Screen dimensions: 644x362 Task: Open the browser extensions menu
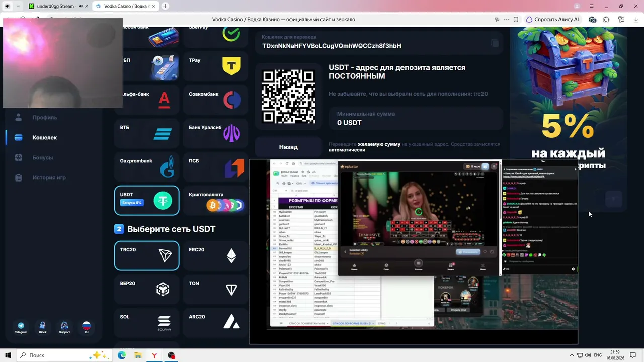pyautogui.click(x=606, y=20)
